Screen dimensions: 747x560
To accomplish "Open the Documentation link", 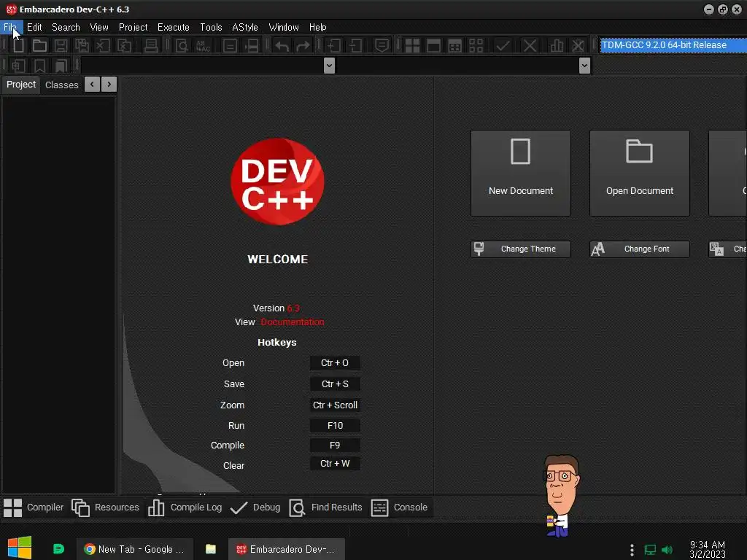I will tap(292, 322).
